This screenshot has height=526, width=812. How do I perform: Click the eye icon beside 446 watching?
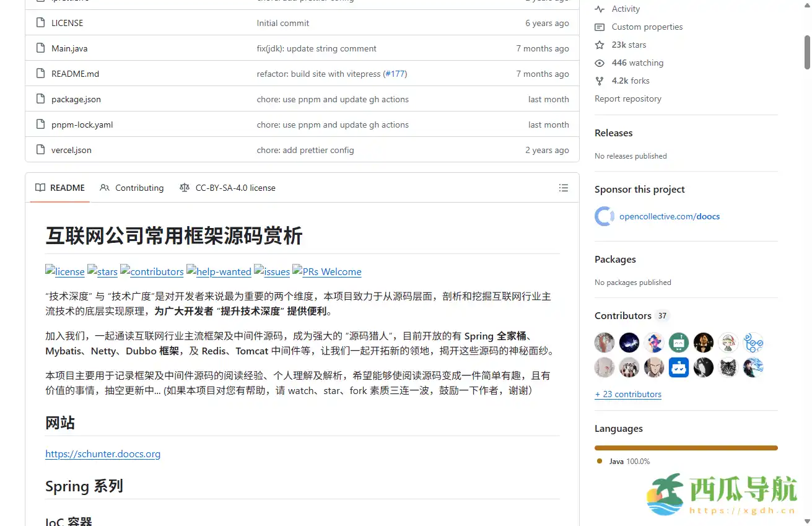(x=600, y=63)
